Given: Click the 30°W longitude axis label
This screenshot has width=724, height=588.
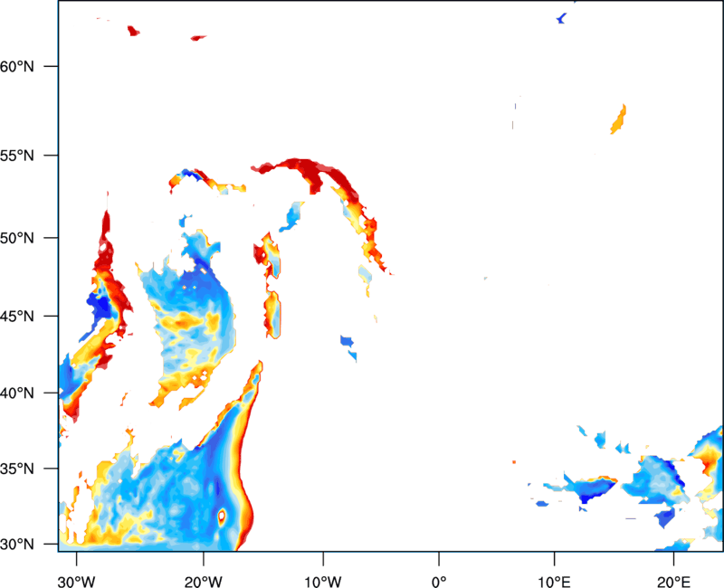Looking at the screenshot, I should point(76,582).
